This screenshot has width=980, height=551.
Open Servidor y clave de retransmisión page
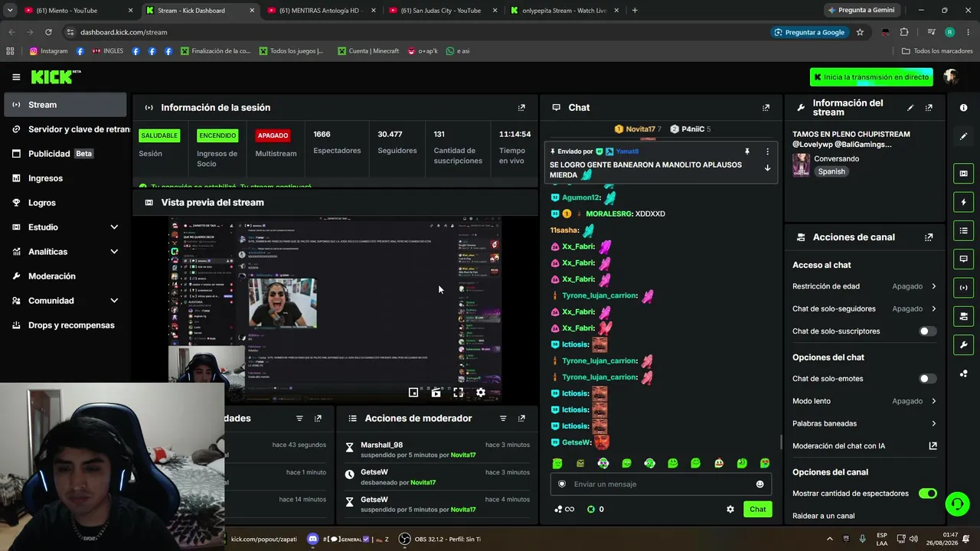coord(65,129)
